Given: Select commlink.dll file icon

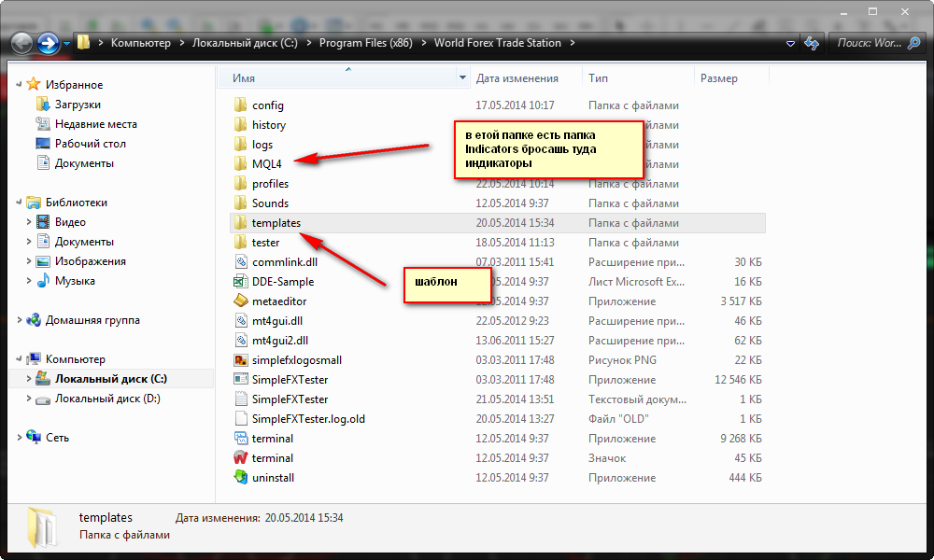Looking at the screenshot, I should [x=241, y=262].
